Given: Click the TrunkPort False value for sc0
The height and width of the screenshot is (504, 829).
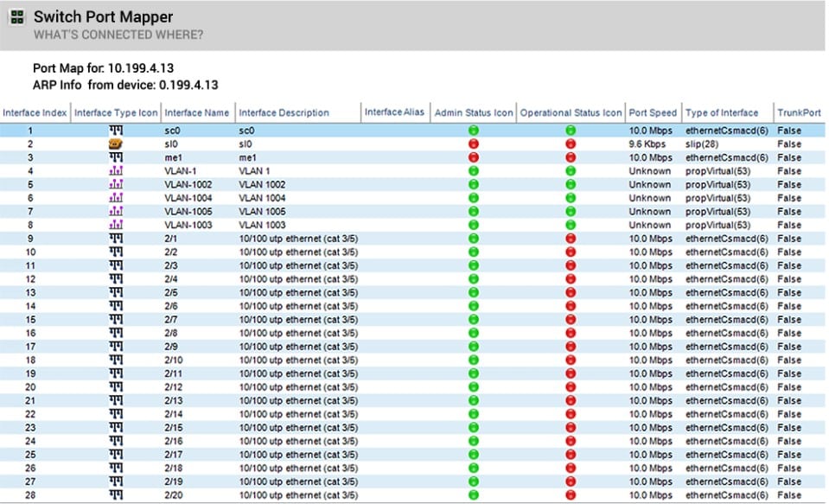Looking at the screenshot, I should pyautogui.click(x=789, y=130).
